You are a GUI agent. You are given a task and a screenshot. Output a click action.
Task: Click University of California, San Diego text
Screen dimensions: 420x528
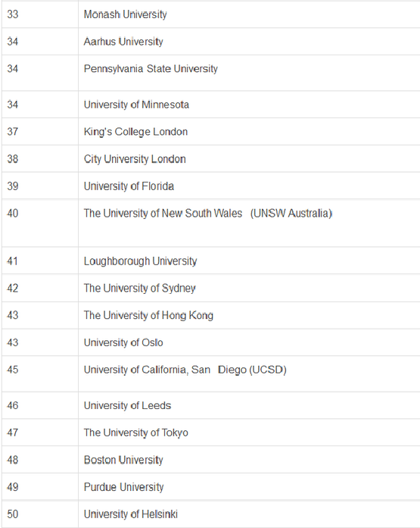tap(185, 370)
